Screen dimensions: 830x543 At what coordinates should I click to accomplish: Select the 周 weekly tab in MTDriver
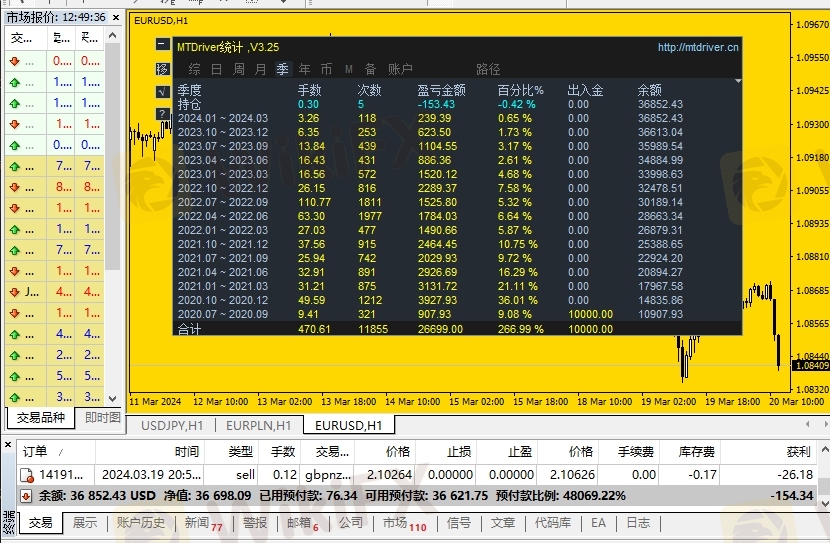(x=239, y=69)
